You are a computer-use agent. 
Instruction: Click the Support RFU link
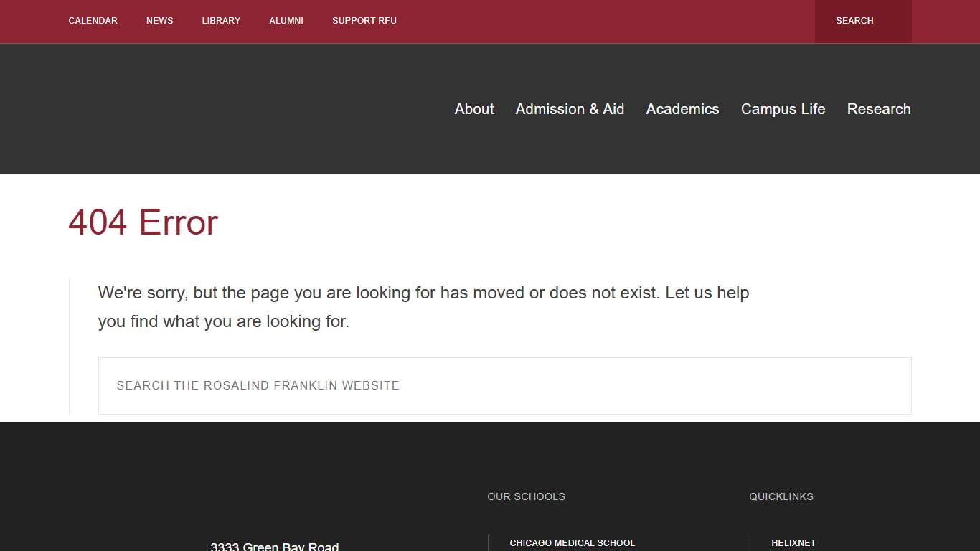(364, 21)
